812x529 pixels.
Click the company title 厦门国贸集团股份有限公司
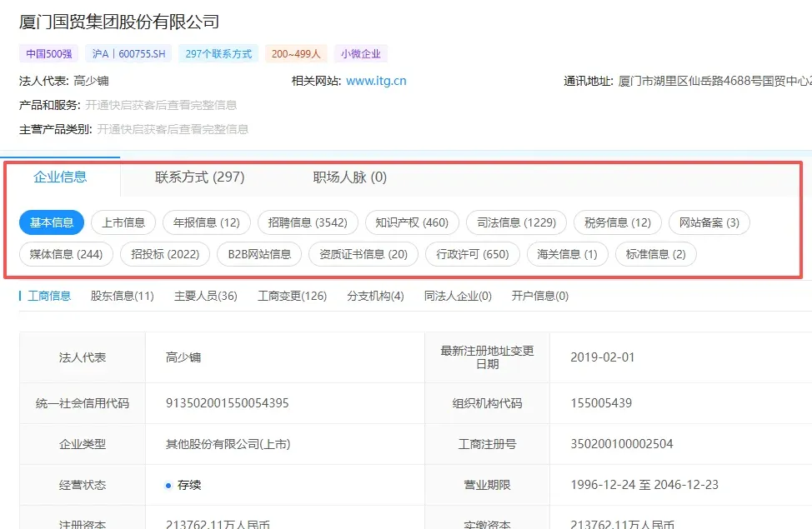point(119,22)
